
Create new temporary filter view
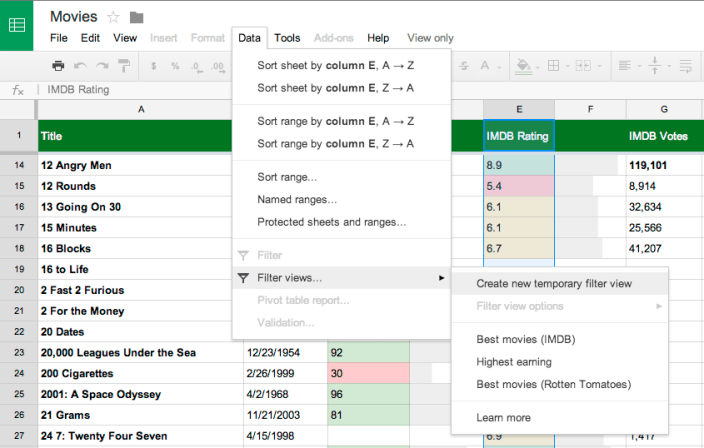tap(554, 284)
